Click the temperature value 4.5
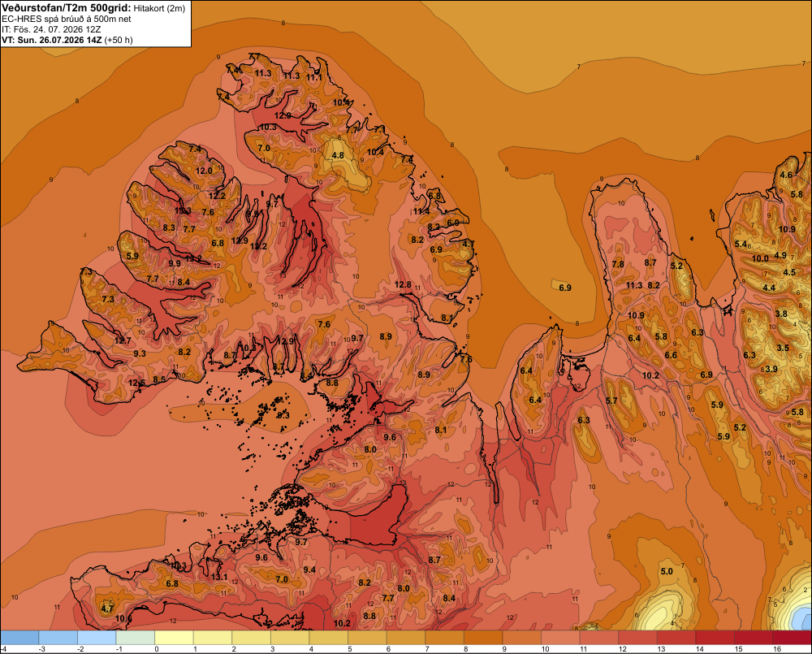Viewport: 812px width, 654px height. [789, 272]
